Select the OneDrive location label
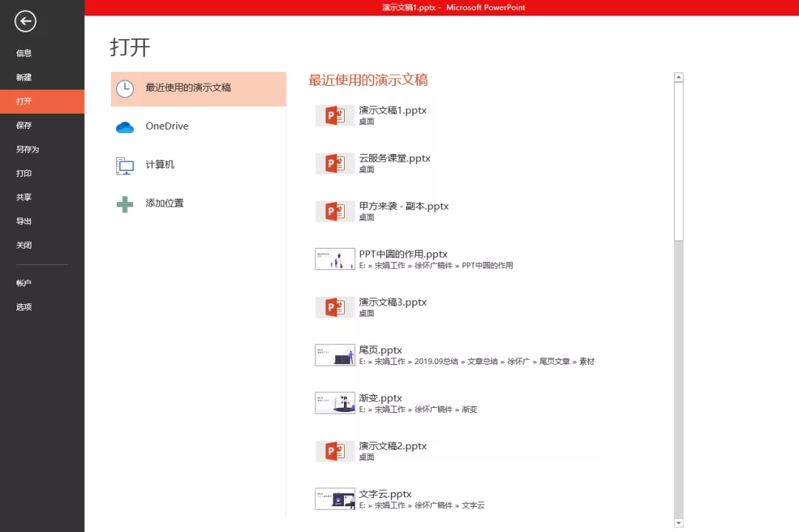Screen dimensions: 799x532 pyautogui.click(x=166, y=127)
